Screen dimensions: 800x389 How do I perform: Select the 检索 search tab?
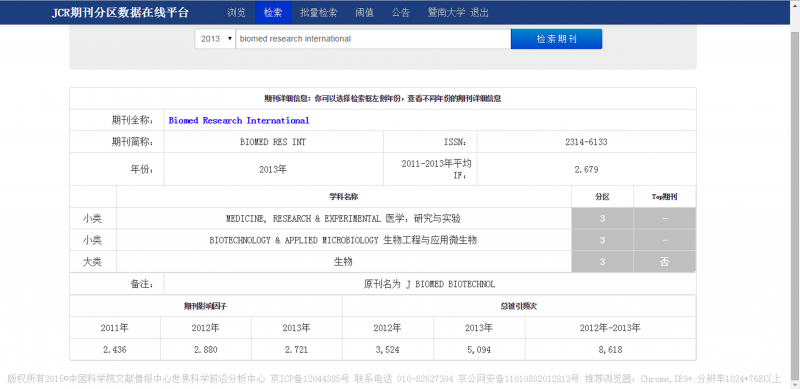pos(273,13)
